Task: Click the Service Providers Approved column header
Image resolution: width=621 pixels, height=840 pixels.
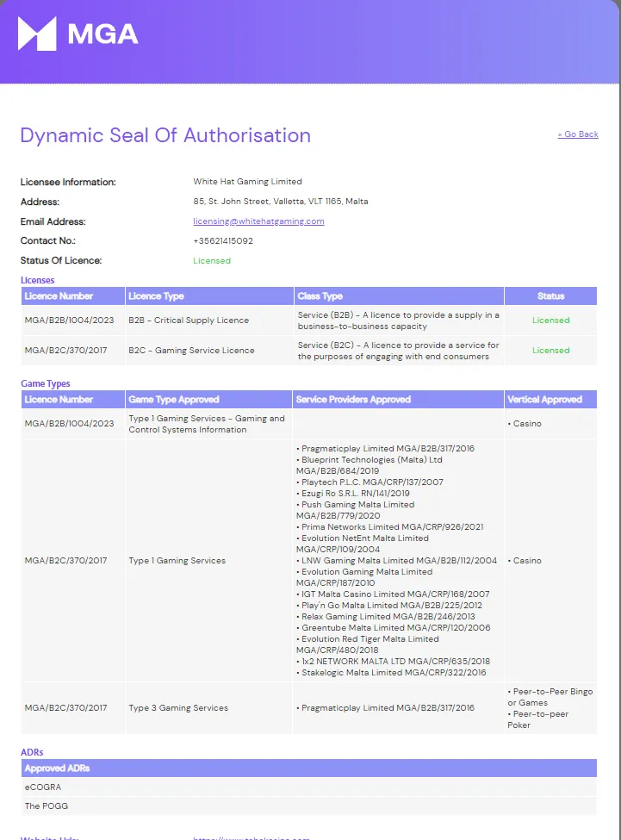Action: click(353, 400)
